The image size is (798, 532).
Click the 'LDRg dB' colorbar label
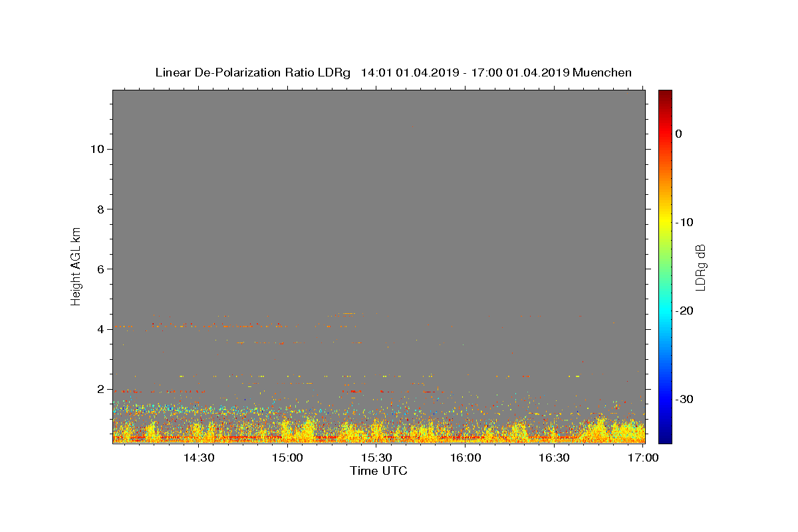700,267
